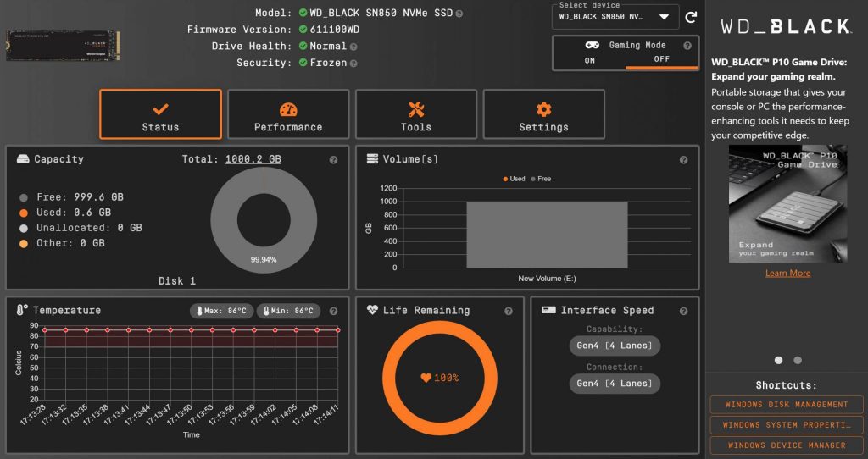The height and width of the screenshot is (459, 868).
Task: Click the Unallocated legend swatch
Action: (x=23, y=228)
